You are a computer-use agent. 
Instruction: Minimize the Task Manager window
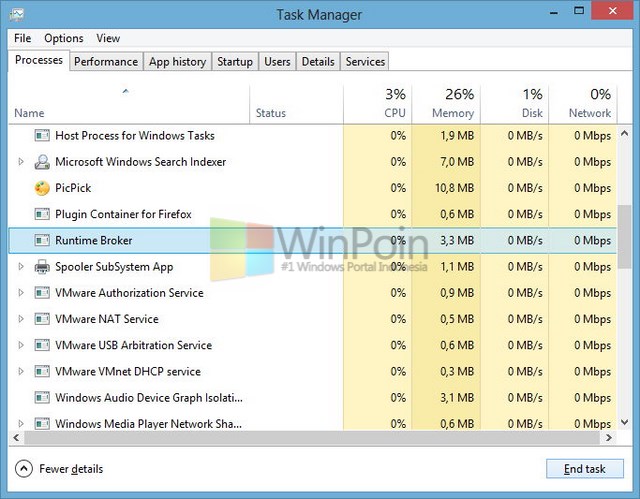[x=553, y=11]
